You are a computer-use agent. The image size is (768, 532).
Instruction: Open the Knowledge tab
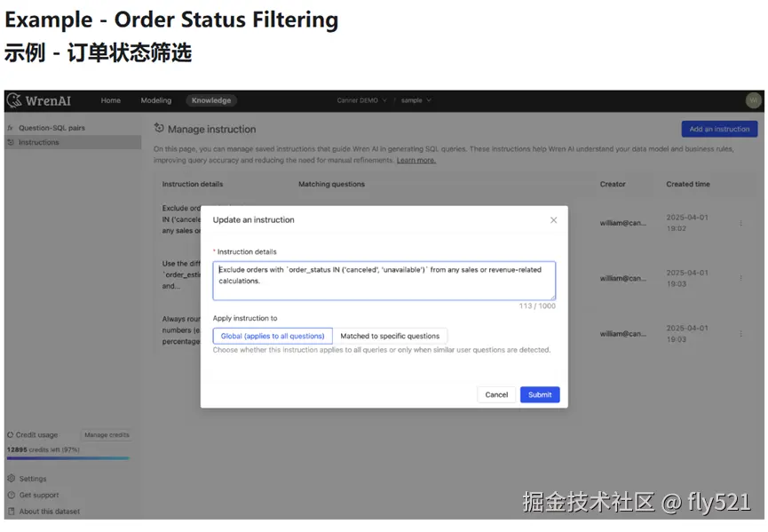tap(211, 100)
